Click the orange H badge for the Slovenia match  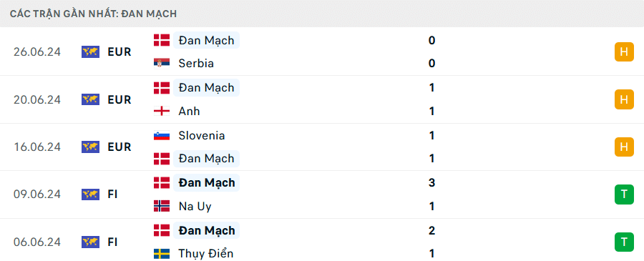624,147
